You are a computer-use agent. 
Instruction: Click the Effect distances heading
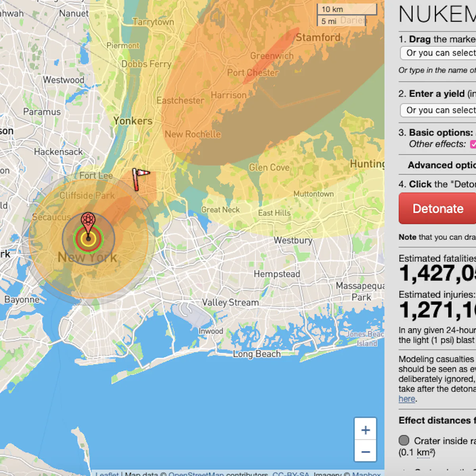point(437,420)
